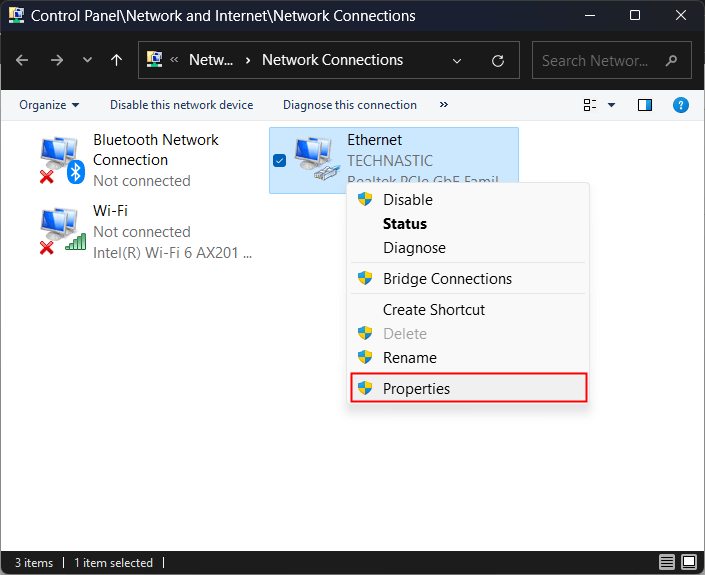Close the Network Connections window
The image size is (705, 575).
pos(681,15)
